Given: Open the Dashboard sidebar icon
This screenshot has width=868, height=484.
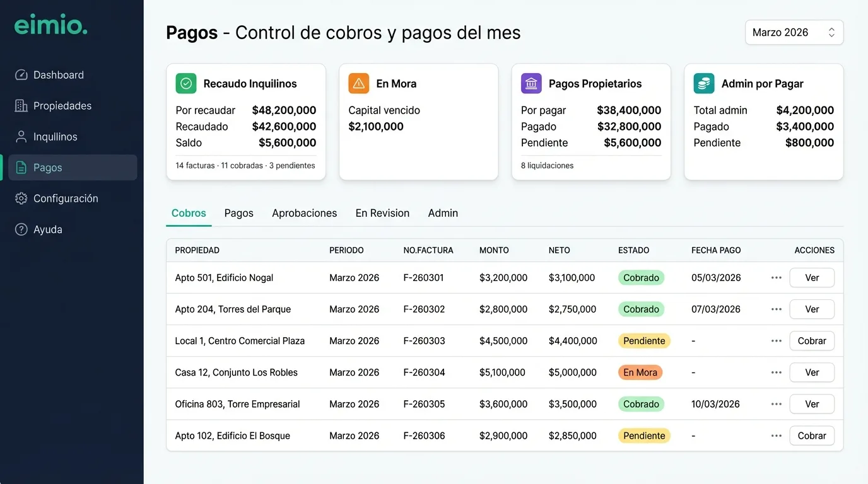Looking at the screenshot, I should click(20, 74).
